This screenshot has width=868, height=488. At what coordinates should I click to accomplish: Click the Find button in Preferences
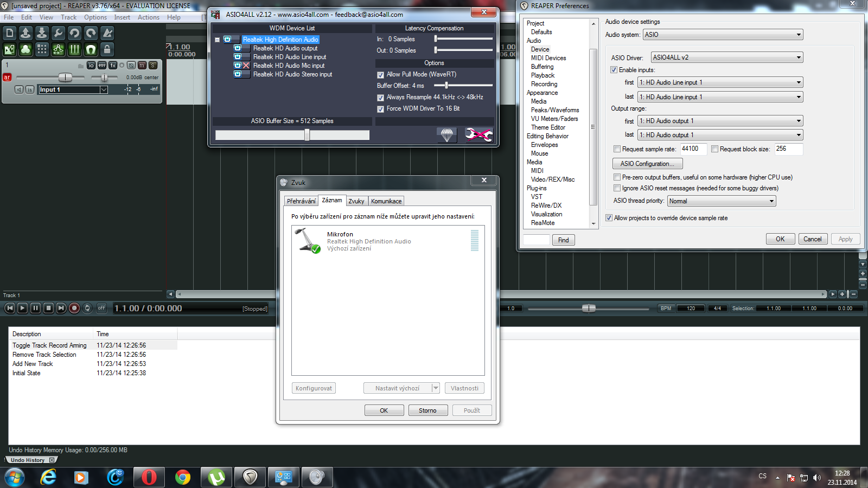click(564, 240)
